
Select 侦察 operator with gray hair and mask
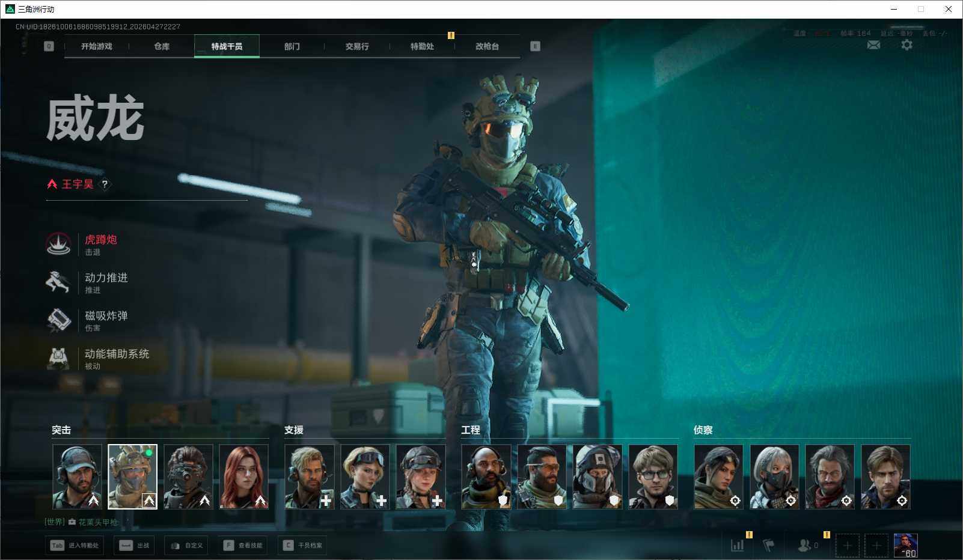click(774, 476)
